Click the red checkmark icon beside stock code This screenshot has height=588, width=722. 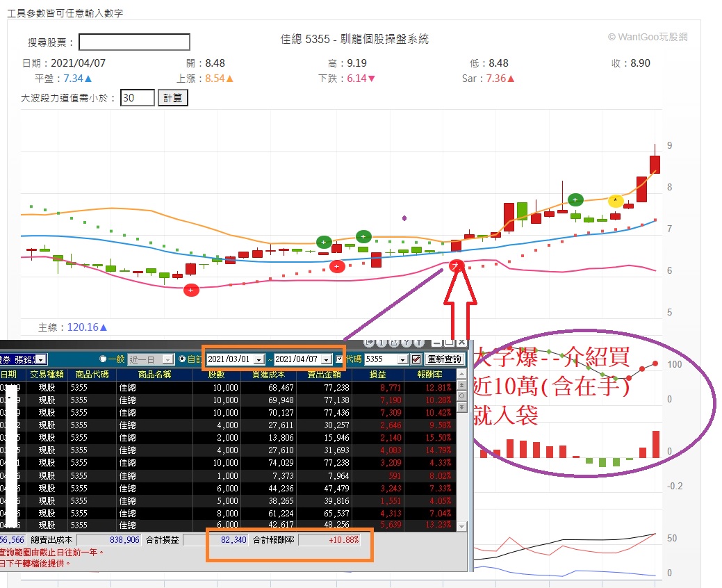point(416,359)
